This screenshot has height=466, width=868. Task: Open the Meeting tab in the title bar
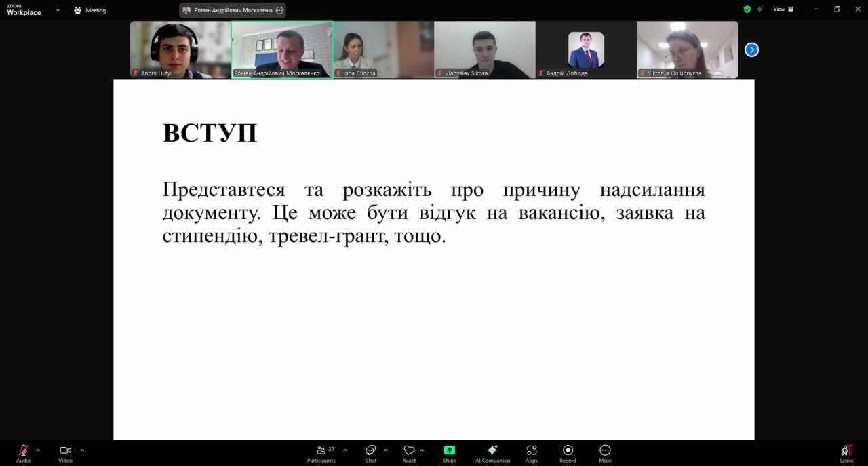90,10
